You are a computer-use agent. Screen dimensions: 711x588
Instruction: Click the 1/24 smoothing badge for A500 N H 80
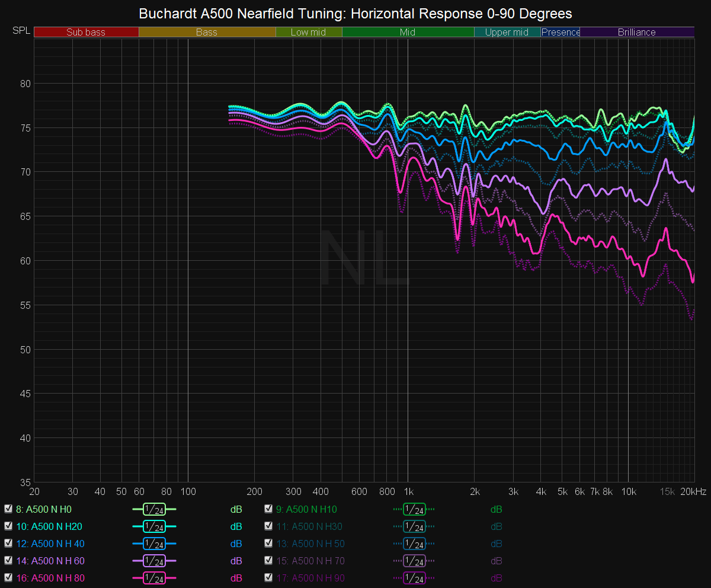coord(154,578)
